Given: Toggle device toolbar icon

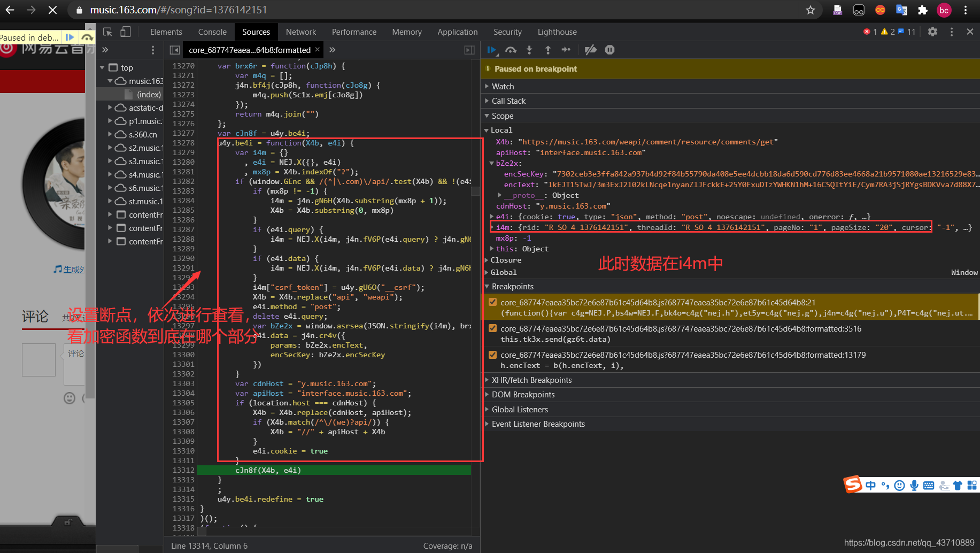Looking at the screenshot, I should pyautogui.click(x=126, y=32).
